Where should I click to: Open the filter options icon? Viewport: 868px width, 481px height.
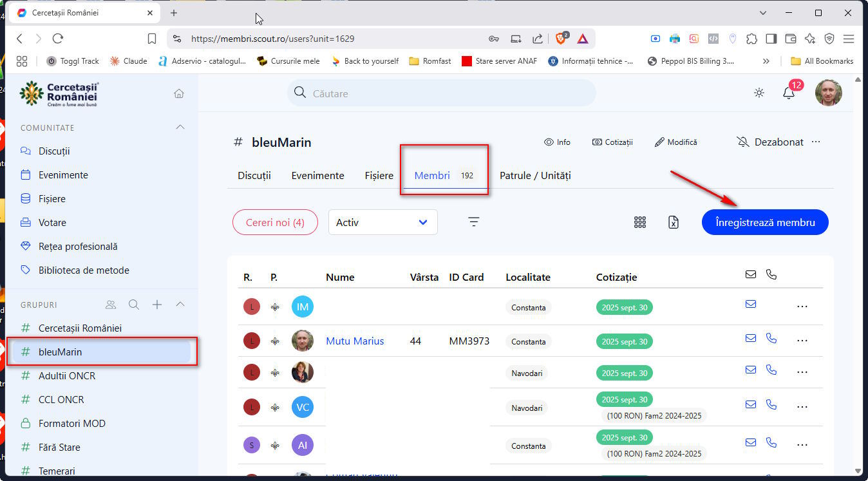[474, 222]
